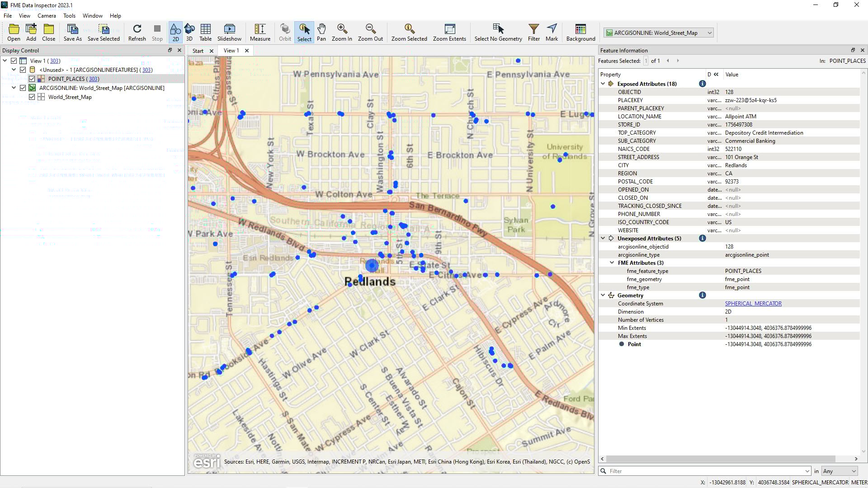
Task: Activate the Measure tool
Action: [260, 33]
